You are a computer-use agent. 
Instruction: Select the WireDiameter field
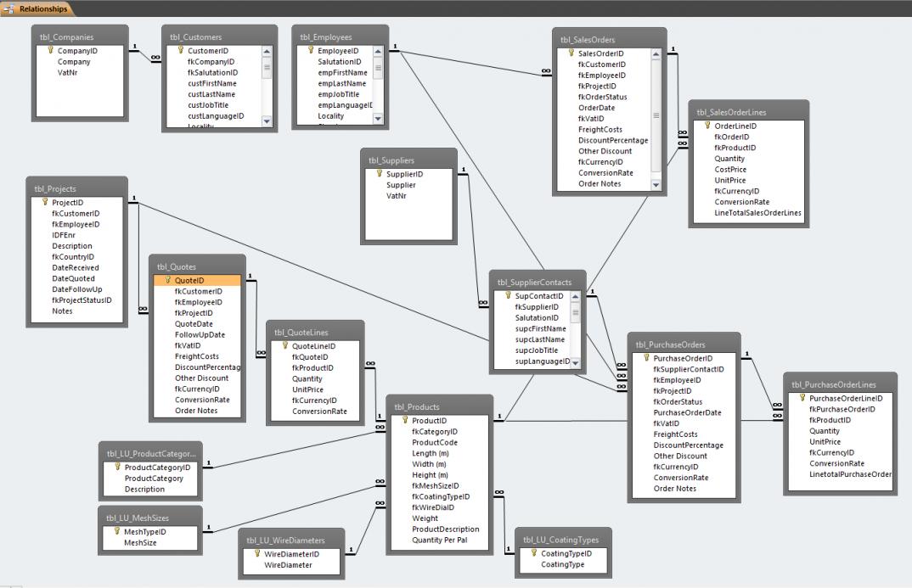[288, 565]
